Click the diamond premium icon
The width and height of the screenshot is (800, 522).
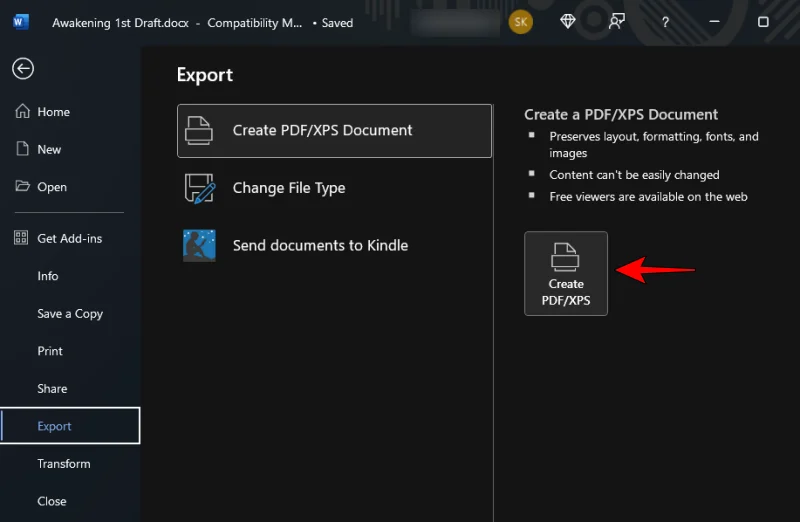pyautogui.click(x=568, y=22)
